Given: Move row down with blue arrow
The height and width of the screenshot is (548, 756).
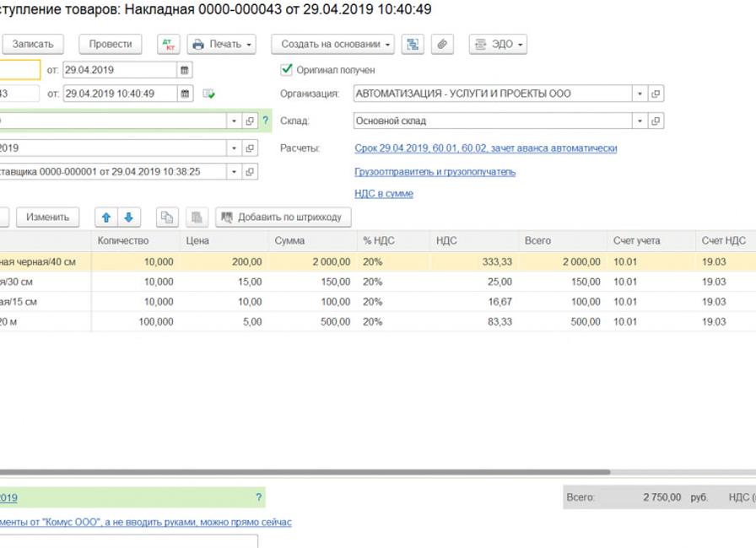Looking at the screenshot, I should coord(129,218).
